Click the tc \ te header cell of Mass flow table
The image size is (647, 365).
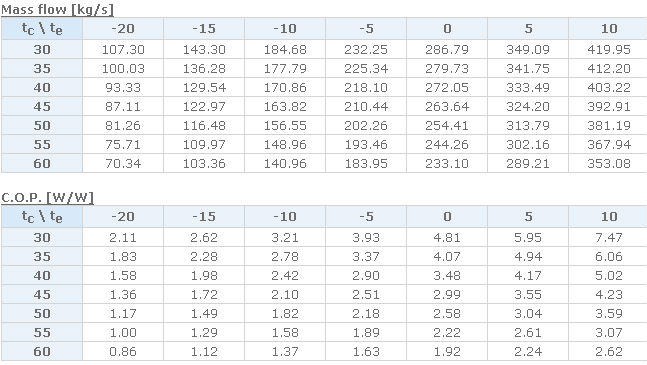[x=42, y=28]
